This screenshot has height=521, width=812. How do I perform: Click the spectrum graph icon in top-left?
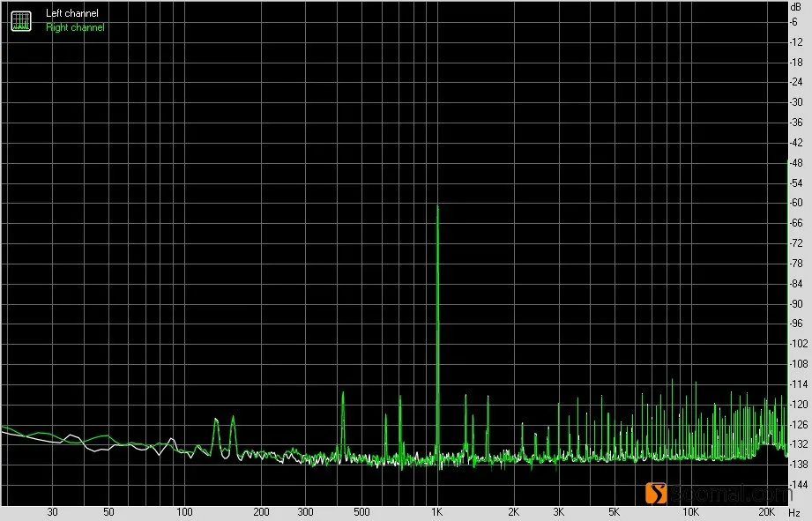(21, 21)
